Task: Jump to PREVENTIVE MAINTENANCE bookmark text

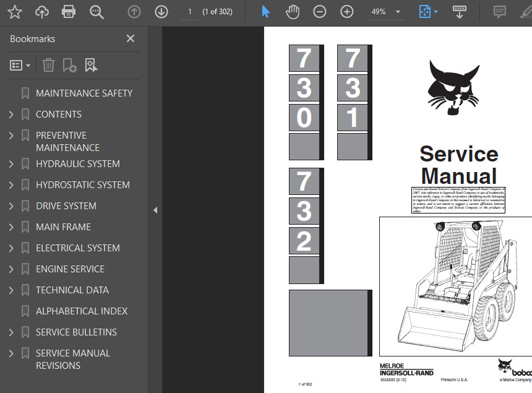Action: 68,142
